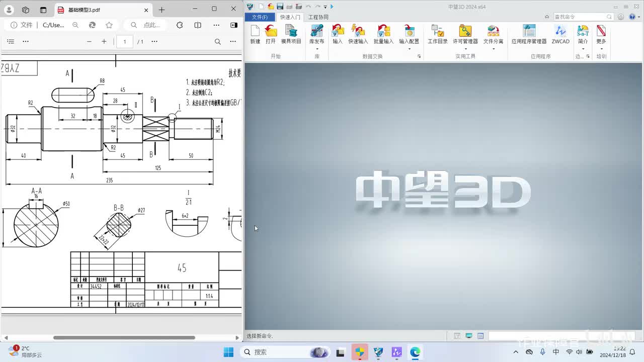Expand 输入配置 dropdown arrow
Screen dimensions: 644x362
(409, 49)
